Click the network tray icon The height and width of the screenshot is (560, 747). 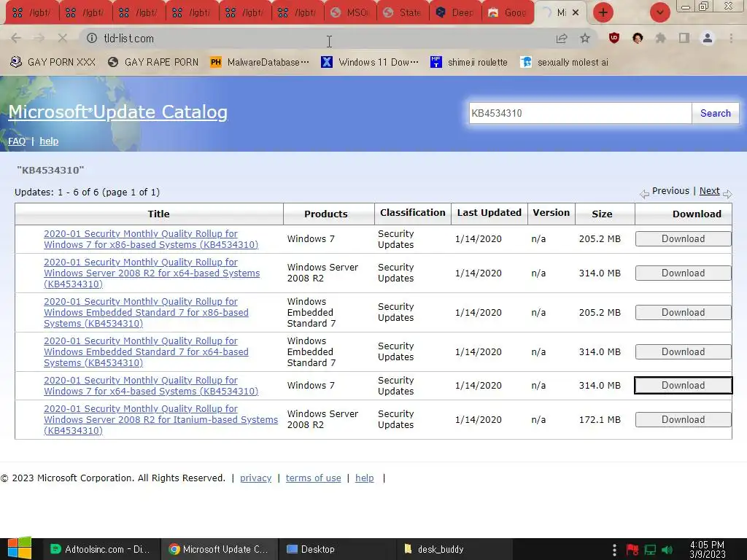[650, 550]
